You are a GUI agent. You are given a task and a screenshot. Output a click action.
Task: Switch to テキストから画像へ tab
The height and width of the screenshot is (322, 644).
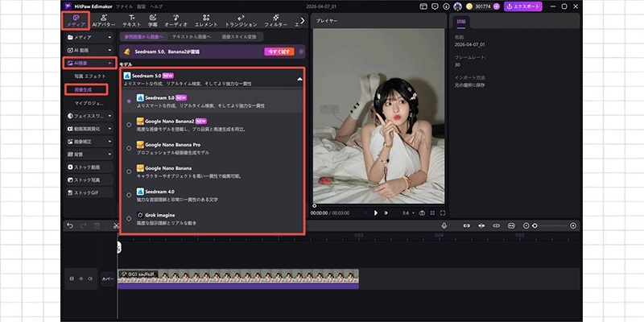[x=192, y=37]
